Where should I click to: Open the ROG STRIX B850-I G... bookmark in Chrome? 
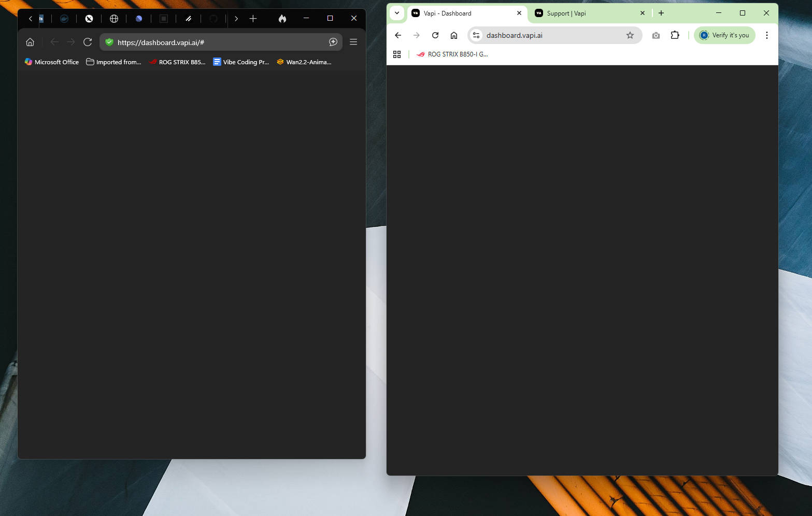(x=452, y=54)
